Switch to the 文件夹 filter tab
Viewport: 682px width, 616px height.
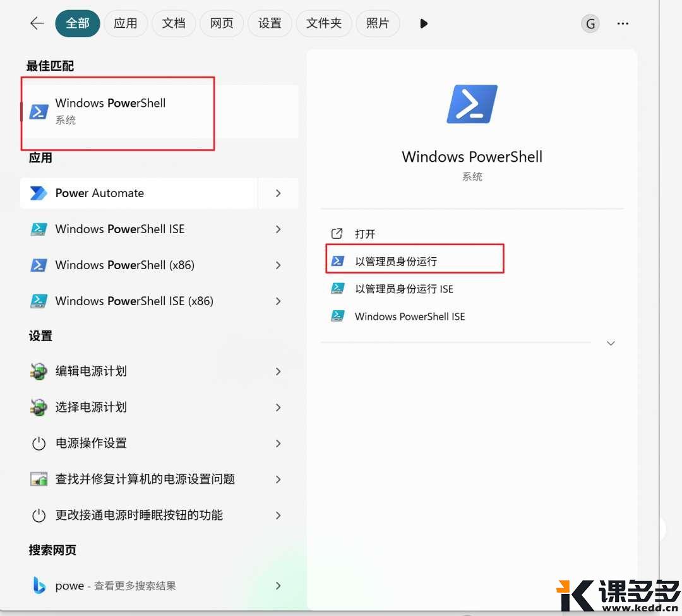(323, 23)
